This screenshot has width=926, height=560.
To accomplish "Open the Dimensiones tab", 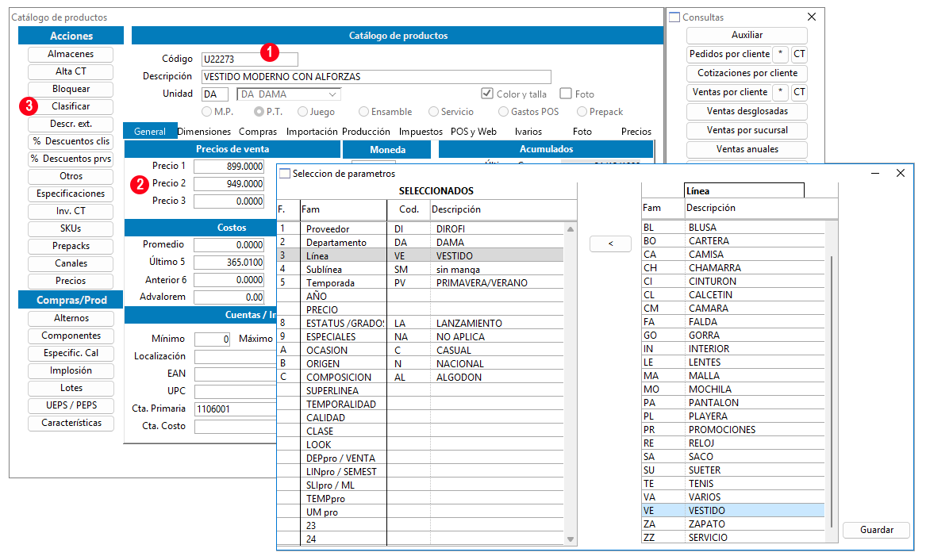I will pos(205,132).
